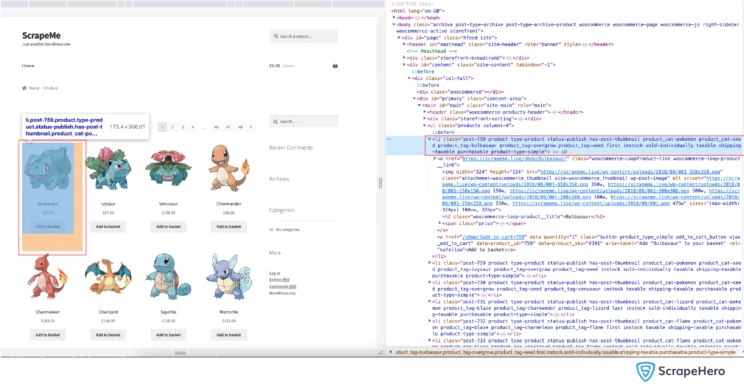Go to pagination page 46

coord(216,127)
